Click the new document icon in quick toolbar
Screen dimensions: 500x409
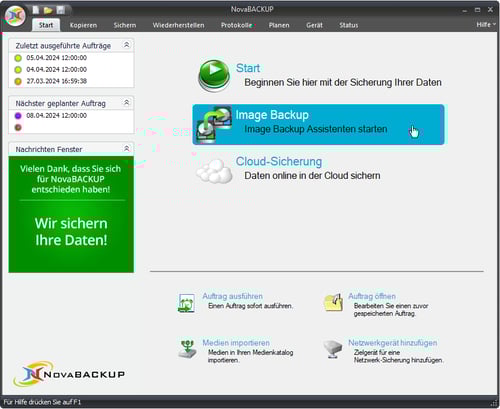pos(35,10)
